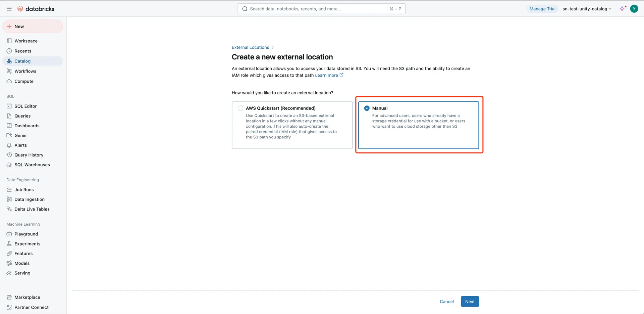Click the Alerts bell icon
The image size is (644, 314).
9,145
